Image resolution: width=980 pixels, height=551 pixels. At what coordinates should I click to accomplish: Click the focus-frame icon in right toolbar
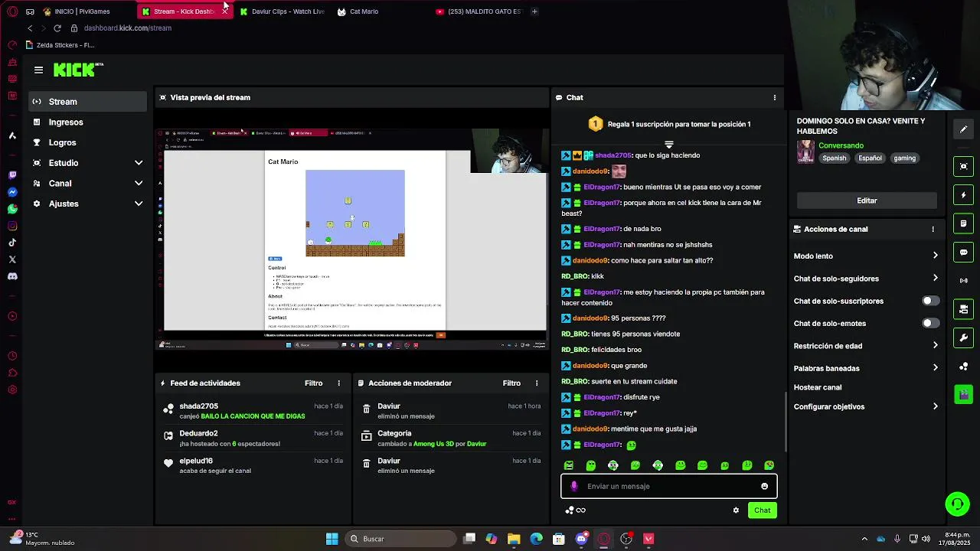pyautogui.click(x=963, y=166)
